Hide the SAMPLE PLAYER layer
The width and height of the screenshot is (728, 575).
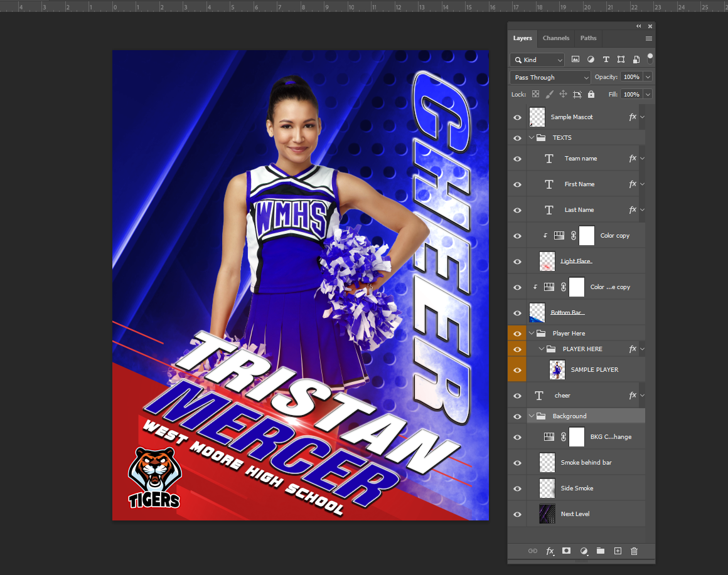tap(517, 370)
